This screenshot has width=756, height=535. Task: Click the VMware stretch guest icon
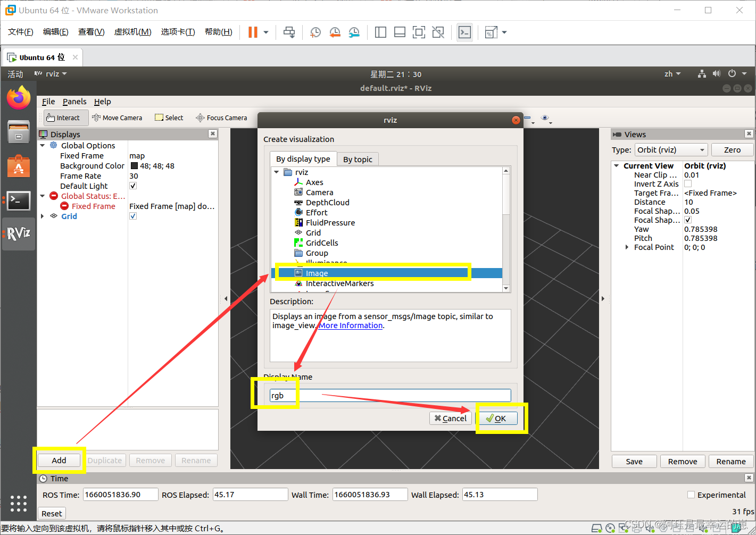tap(491, 32)
